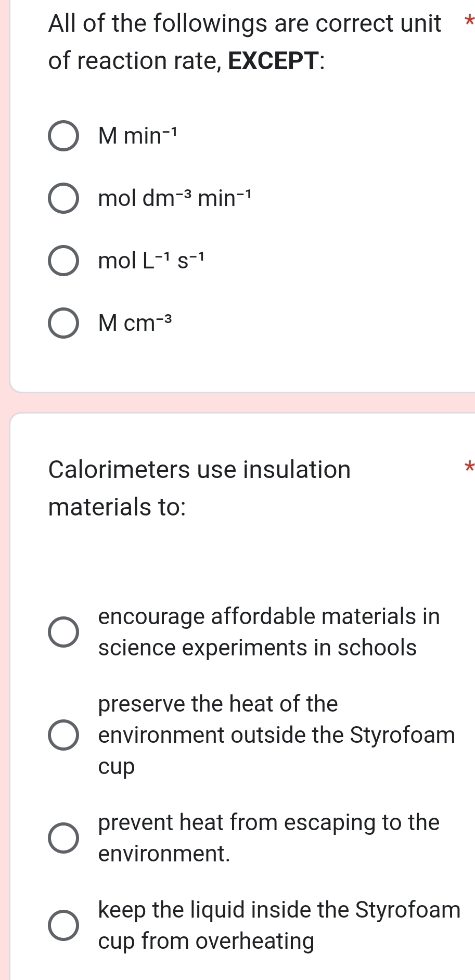Click the empty circle beside M cm⁻³

point(63,324)
